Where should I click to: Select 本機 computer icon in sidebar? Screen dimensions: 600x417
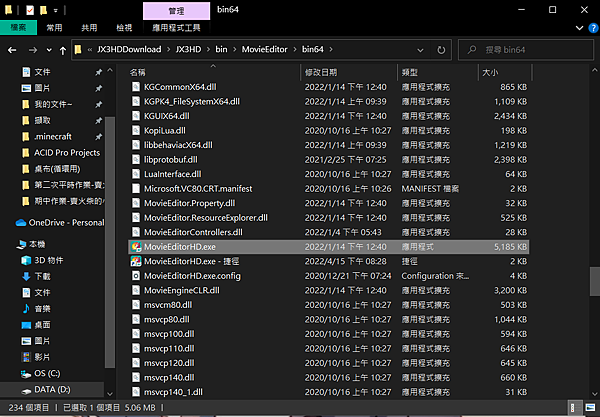point(21,244)
